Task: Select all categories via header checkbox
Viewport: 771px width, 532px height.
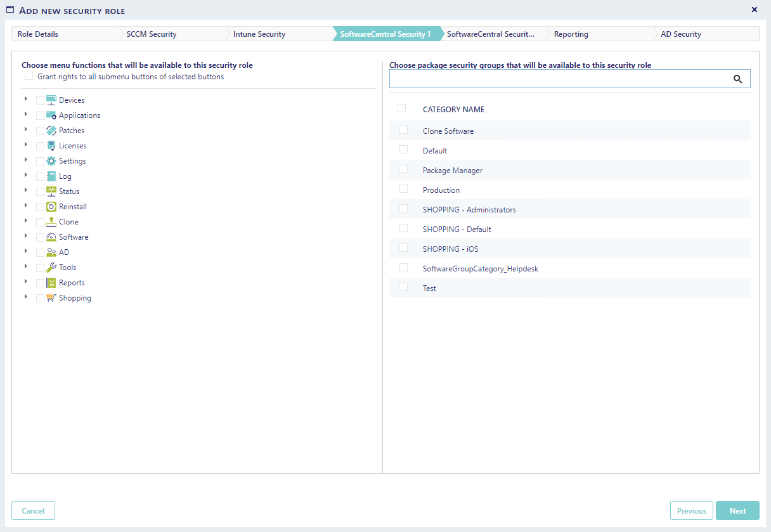Action: pos(401,108)
